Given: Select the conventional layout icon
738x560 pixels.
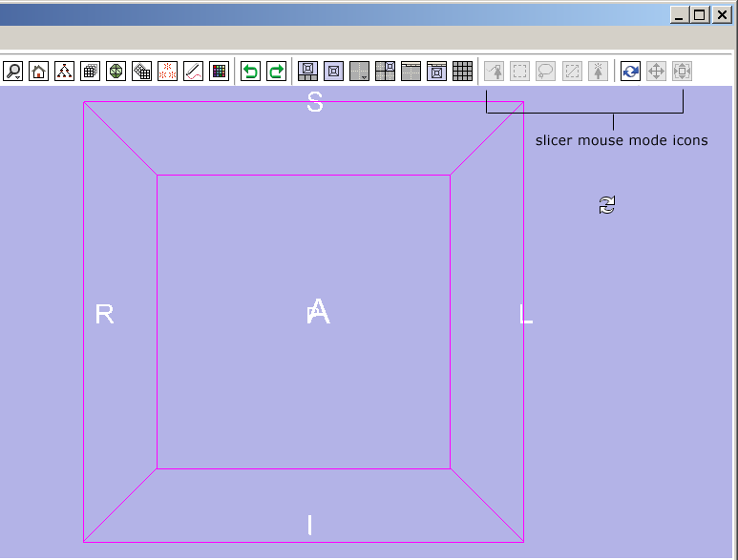Looking at the screenshot, I should (308, 71).
